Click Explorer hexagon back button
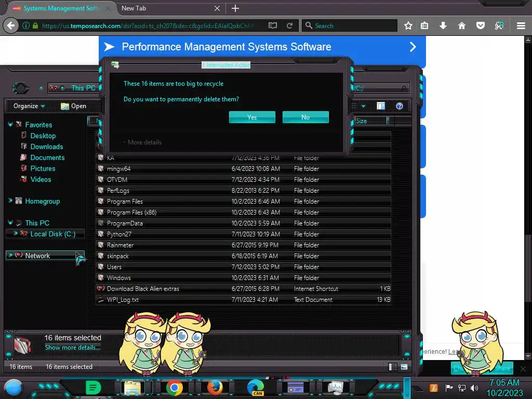The image size is (532, 399). (20, 88)
